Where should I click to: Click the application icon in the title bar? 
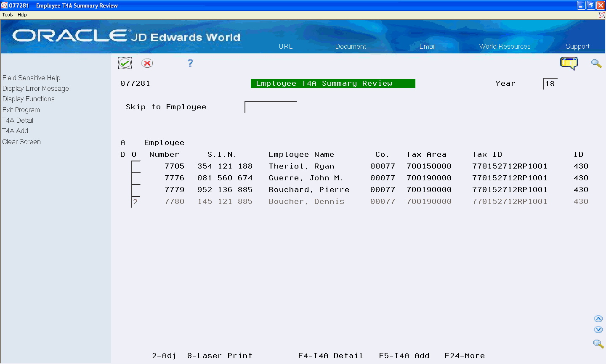click(4, 5)
